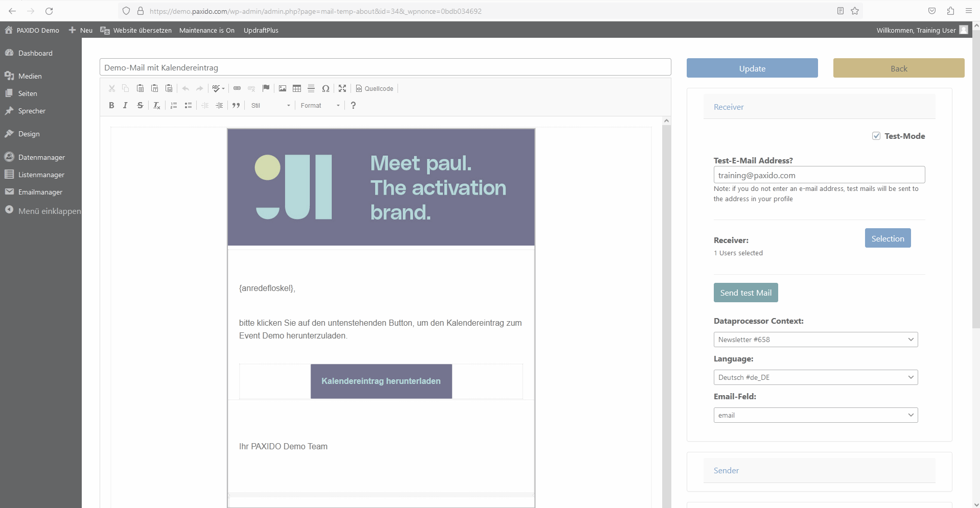980x508 pixels.
Task: Click the Test-E-Mail Address field
Action: [819, 175]
